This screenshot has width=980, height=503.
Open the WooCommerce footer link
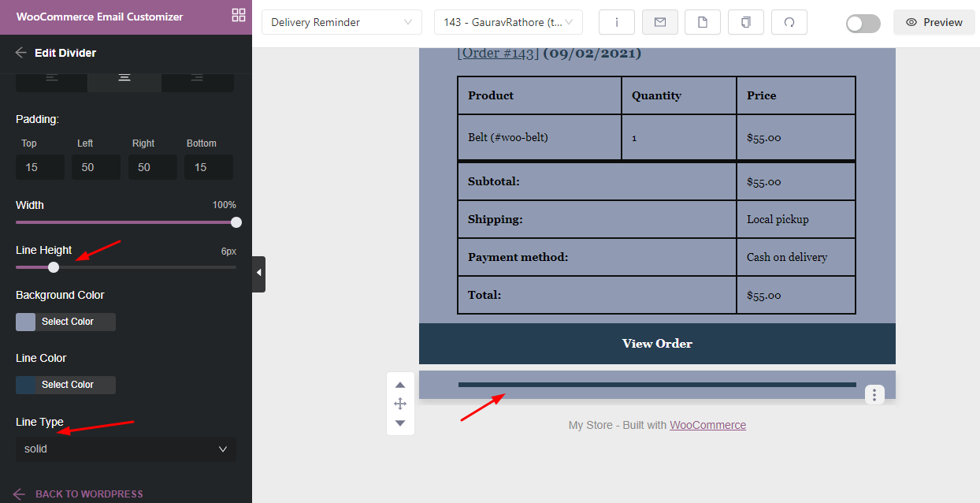pos(707,425)
